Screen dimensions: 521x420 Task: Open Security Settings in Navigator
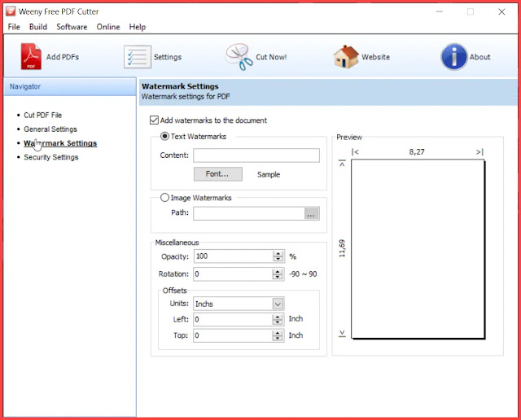click(51, 157)
